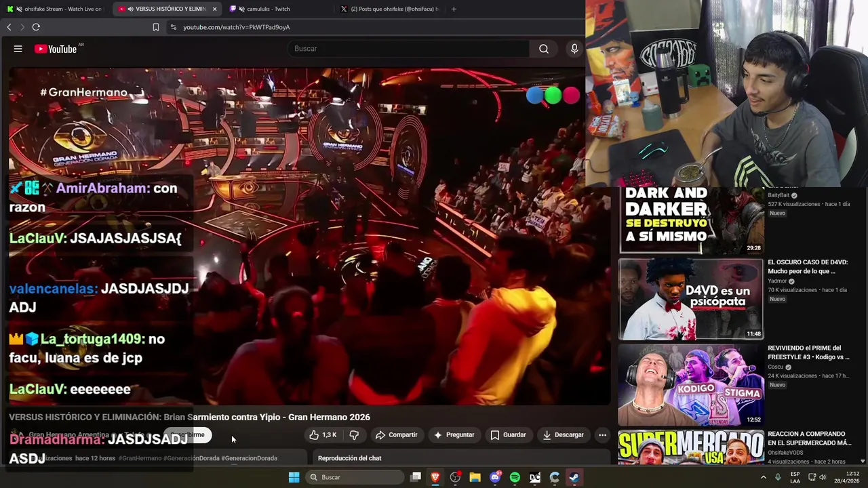Focus the YouTube Buscar search field

coord(409,49)
